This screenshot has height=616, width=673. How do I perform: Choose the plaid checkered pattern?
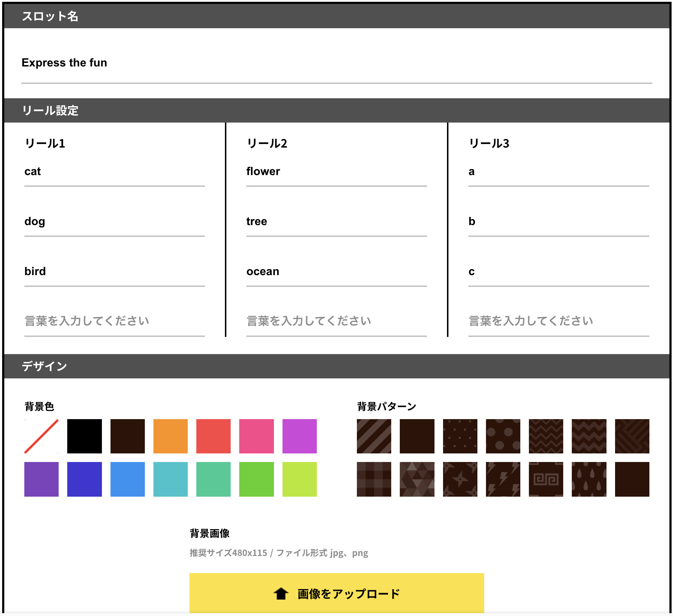374,479
